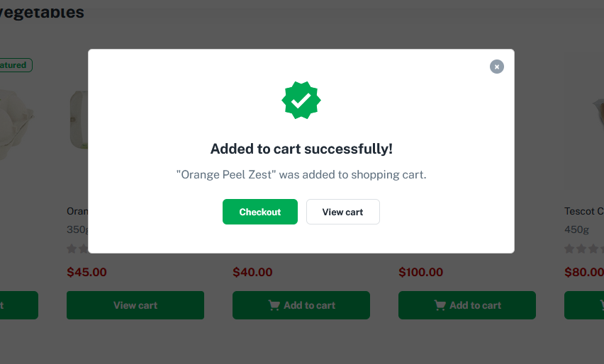This screenshot has width=604, height=364.
Task: Click View cart below the $45.00 product
Action: pyautogui.click(x=135, y=305)
